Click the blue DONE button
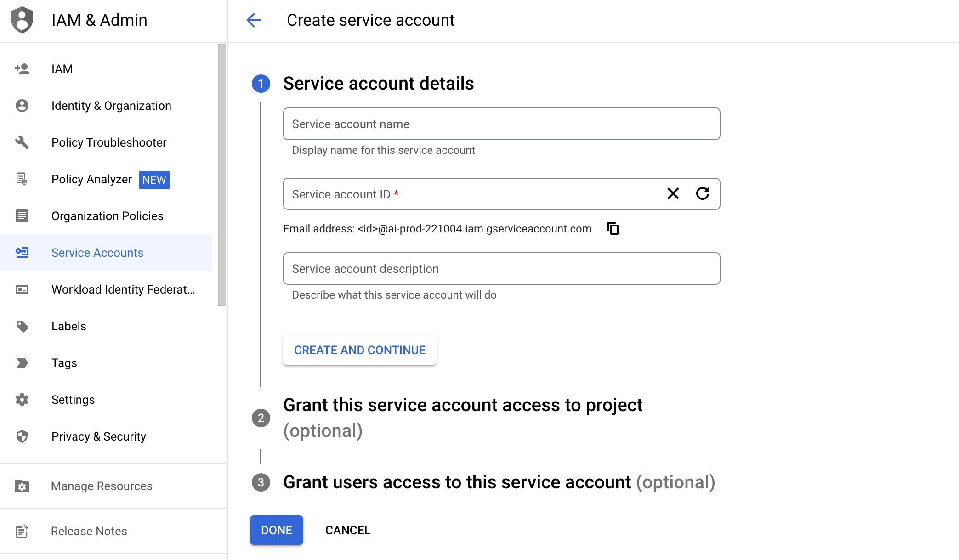Image resolution: width=959 pixels, height=560 pixels. click(x=276, y=530)
